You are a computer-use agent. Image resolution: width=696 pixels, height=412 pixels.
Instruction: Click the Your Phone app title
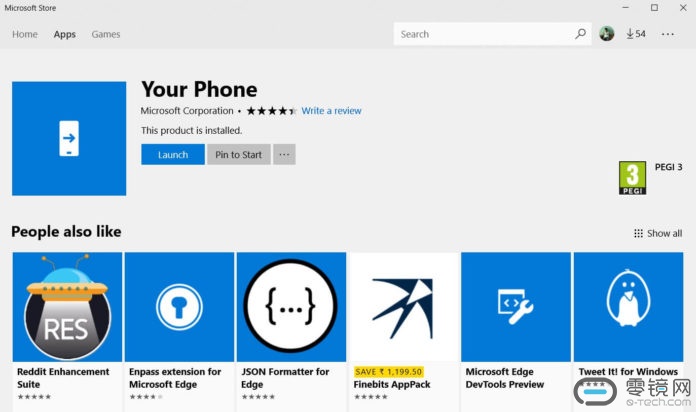pos(199,89)
